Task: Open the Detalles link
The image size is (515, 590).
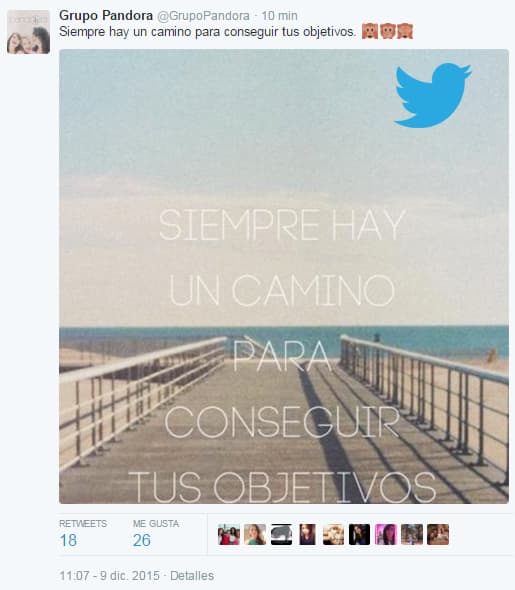Action: [192, 576]
